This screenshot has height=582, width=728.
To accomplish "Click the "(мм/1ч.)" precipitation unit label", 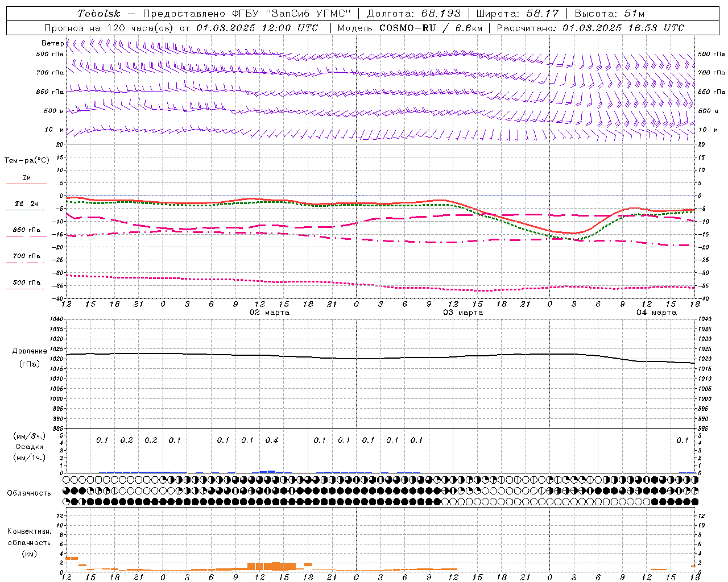I will pos(30,458).
